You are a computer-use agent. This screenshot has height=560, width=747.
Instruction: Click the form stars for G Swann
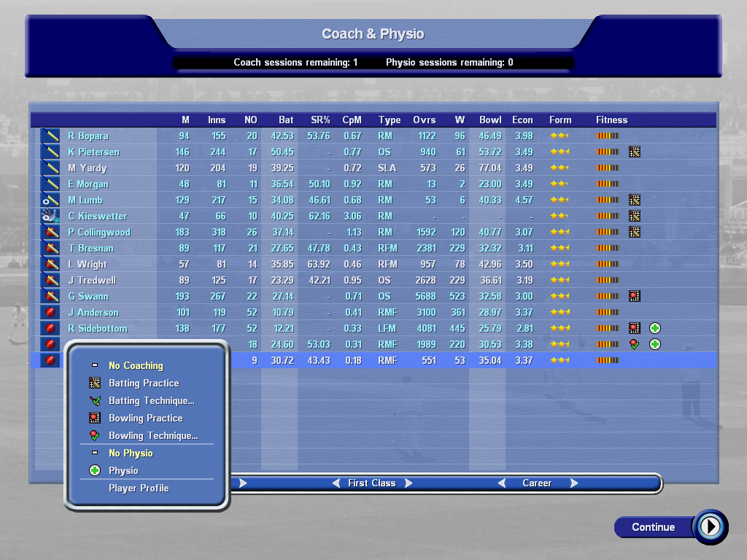560,296
